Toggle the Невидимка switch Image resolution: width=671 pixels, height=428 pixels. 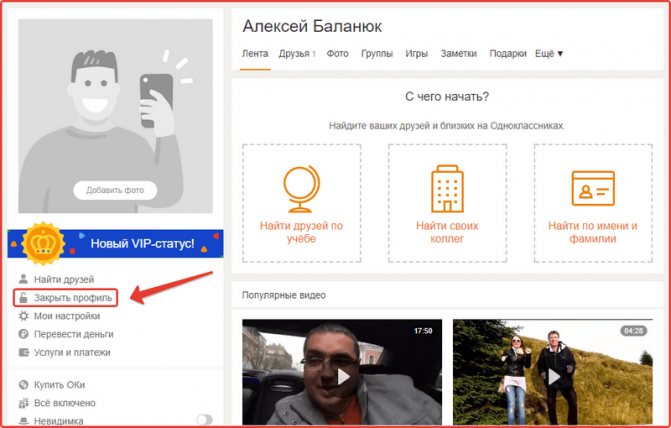204,419
